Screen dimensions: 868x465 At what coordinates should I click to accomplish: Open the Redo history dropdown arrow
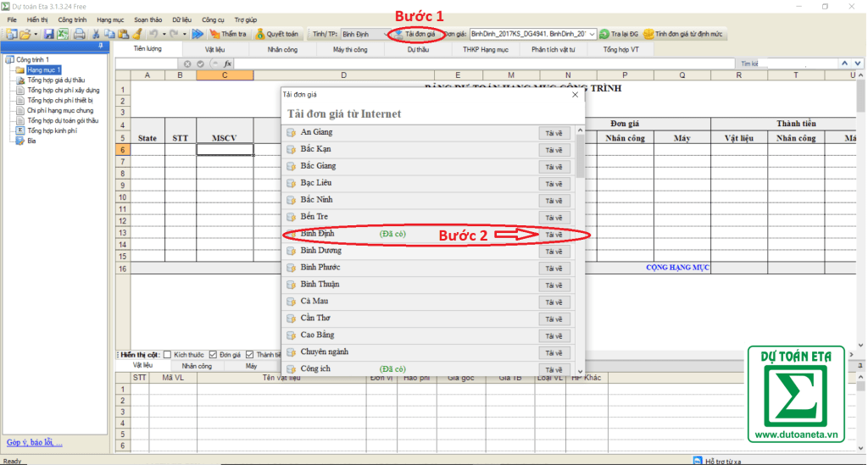click(x=184, y=34)
